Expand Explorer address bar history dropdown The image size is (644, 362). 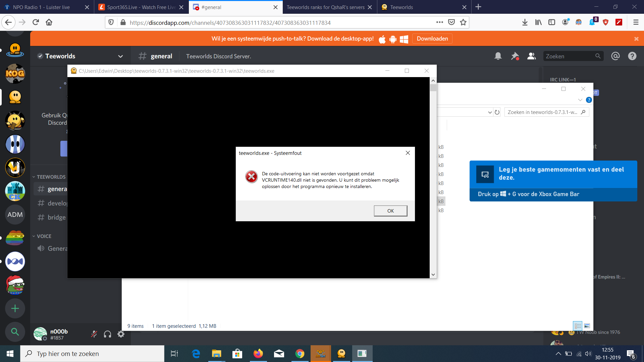point(490,112)
